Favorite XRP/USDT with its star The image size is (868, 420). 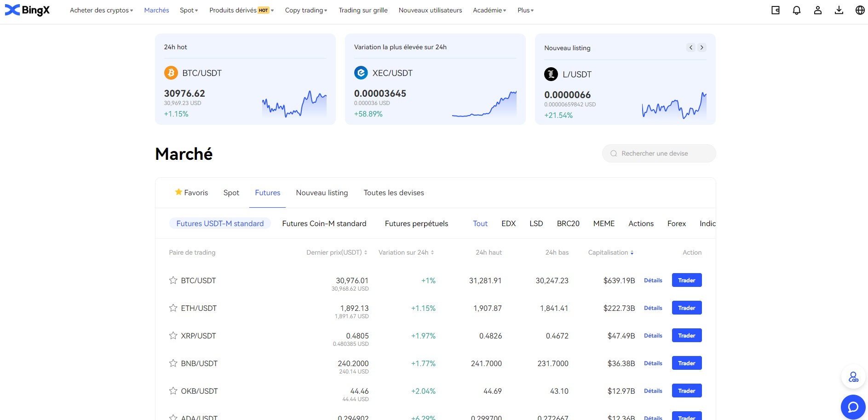(x=173, y=335)
